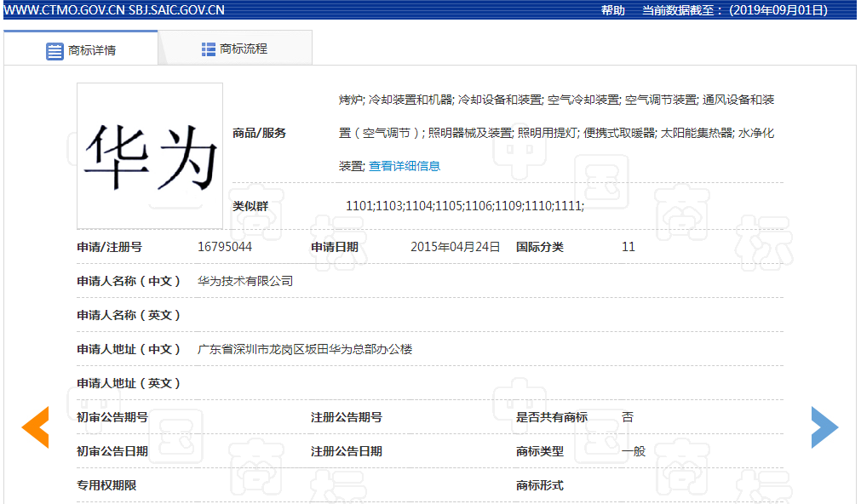Click the 国际分类 label

pos(540,247)
